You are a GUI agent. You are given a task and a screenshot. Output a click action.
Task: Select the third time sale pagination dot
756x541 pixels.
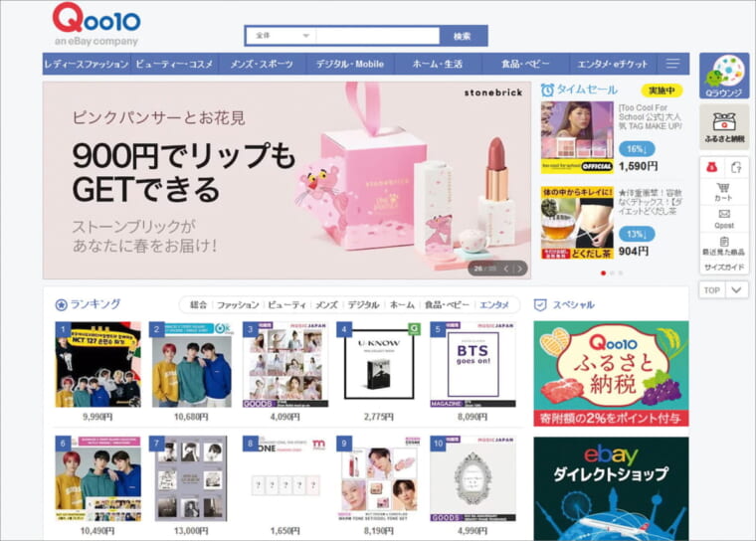[621, 272]
